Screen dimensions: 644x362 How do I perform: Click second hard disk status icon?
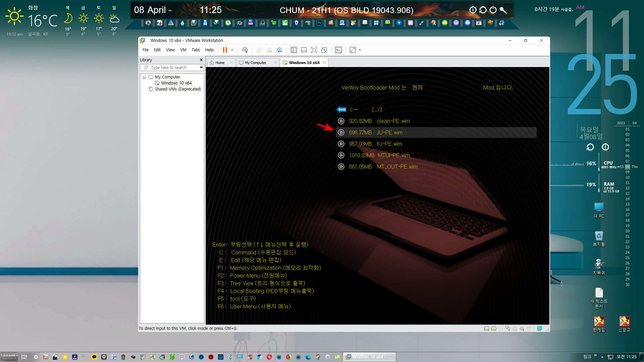(x=493, y=328)
